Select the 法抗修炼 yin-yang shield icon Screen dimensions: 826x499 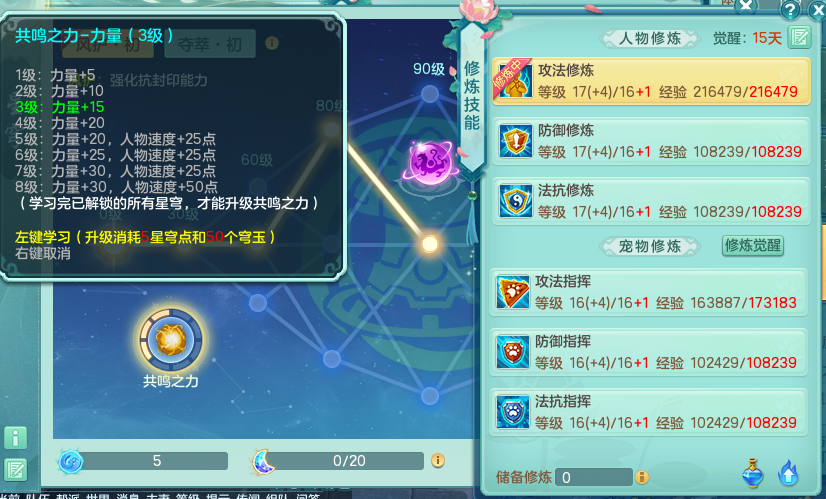515,201
